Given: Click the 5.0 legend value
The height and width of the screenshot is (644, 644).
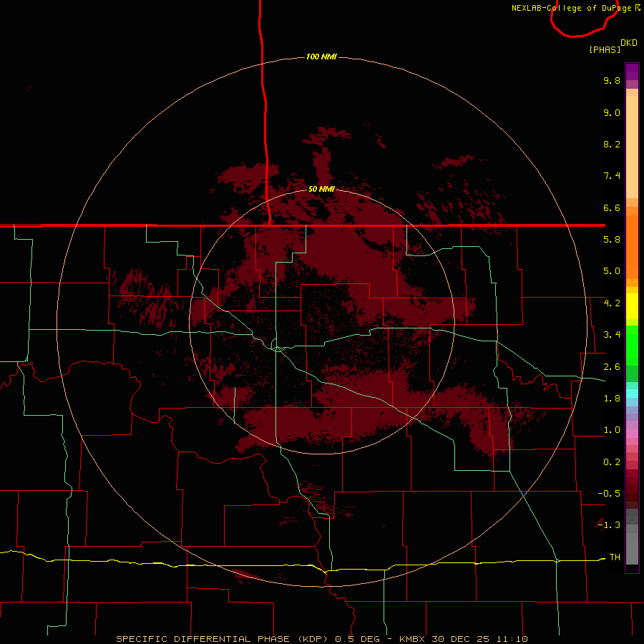Looking at the screenshot, I should click(x=612, y=271).
